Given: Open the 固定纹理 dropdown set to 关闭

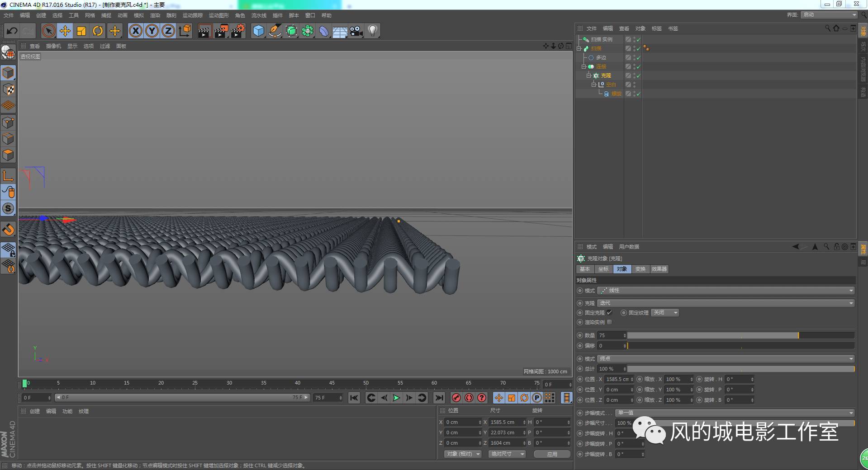Looking at the screenshot, I should click(x=664, y=312).
